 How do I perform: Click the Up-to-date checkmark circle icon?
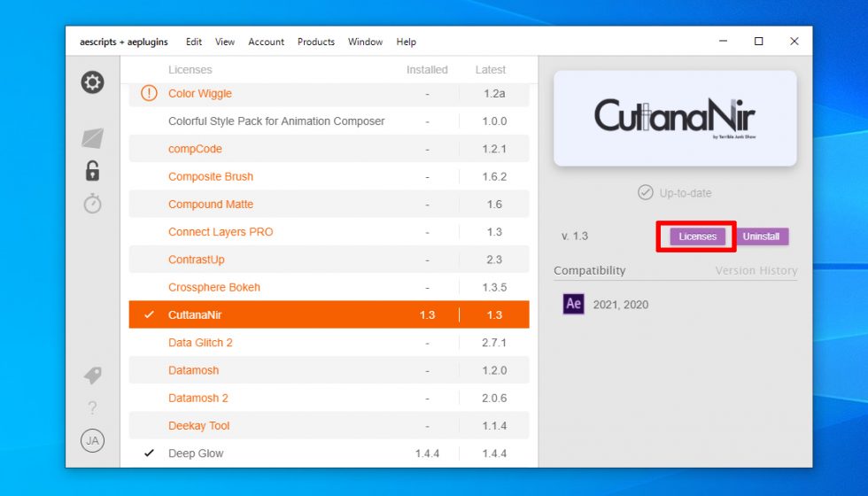[645, 193]
